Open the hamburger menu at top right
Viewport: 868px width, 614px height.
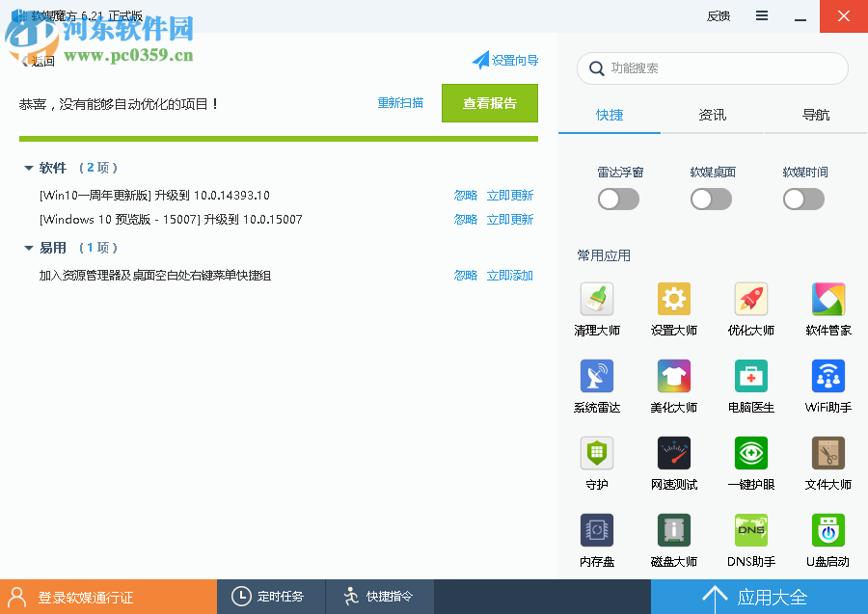(x=761, y=15)
